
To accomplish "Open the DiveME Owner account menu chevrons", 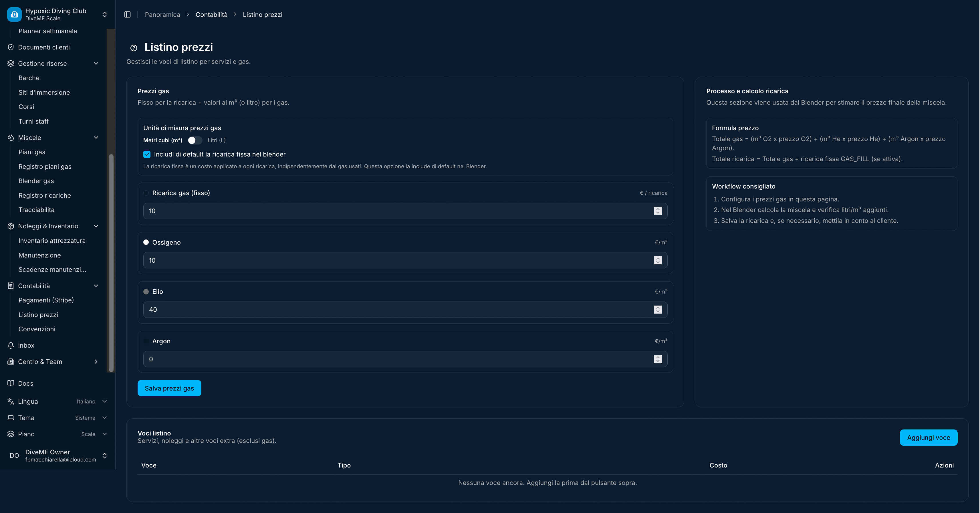I will click(x=105, y=455).
